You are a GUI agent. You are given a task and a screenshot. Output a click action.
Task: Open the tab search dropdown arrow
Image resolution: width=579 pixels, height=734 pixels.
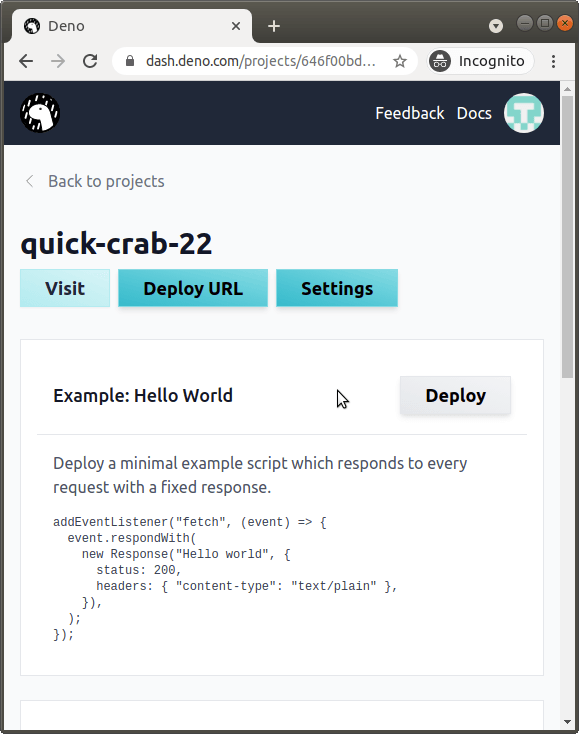pyautogui.click(x=496, y=26)
